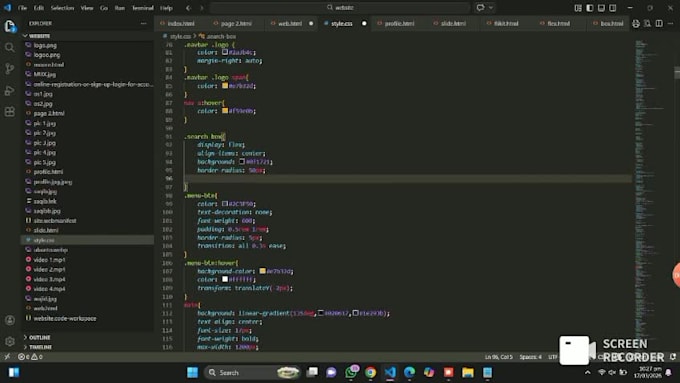Click the Spaces: 4 indentation setting
680x383 pixels.
[x=530, y=357]
